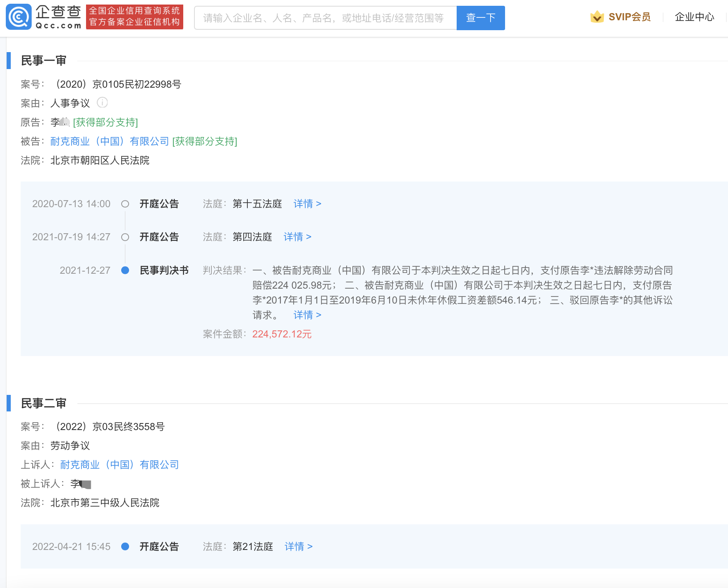The width and height of the screenshot is (728, 588).
Task: Click the date 2021-12-27
Action: click(x=85, y=270)
